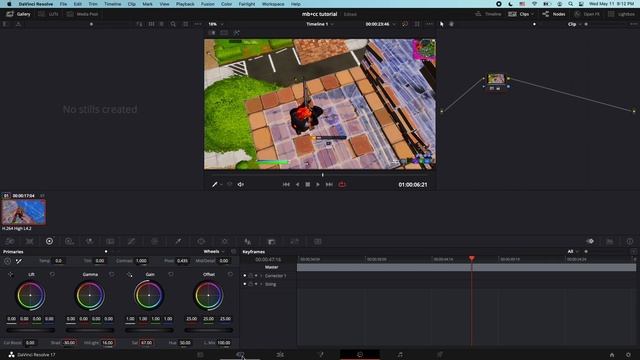Switch to the Fairlight page icon

coord(400,355)
